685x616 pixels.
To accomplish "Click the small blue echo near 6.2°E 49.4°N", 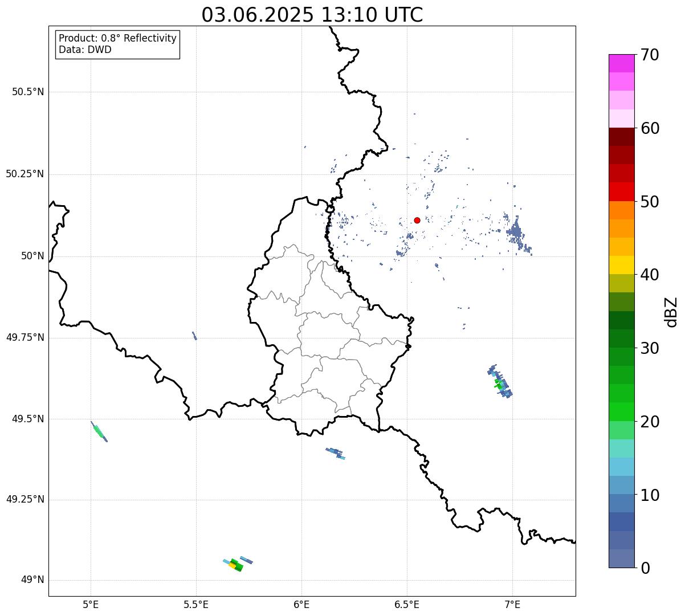I will pyautogui.click(x=336, y=454).
